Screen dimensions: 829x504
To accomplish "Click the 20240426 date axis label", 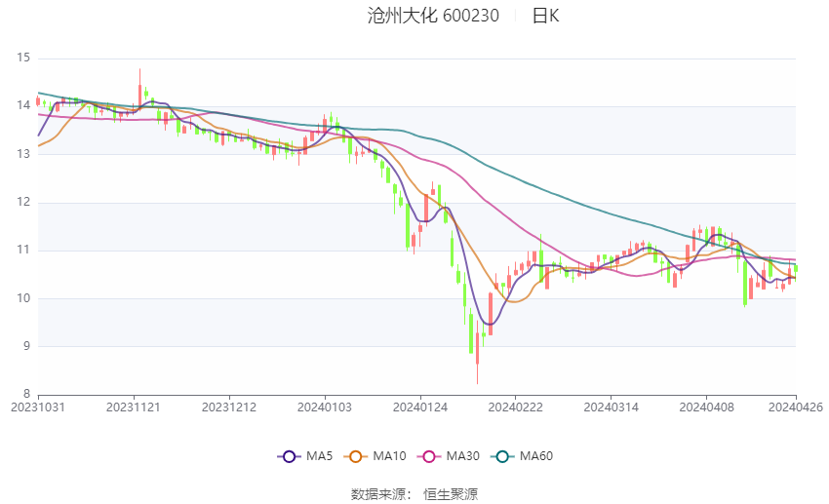I will (x=796, y=407).
